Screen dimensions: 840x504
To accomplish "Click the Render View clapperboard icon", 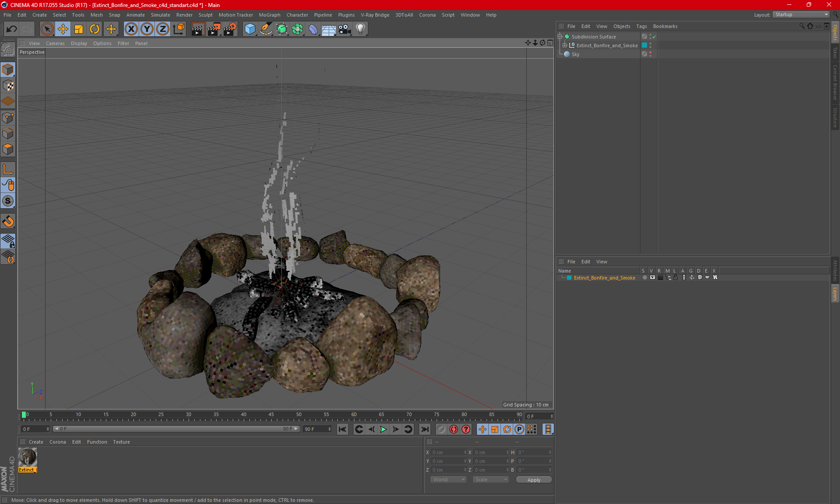I will pos(198,29).
